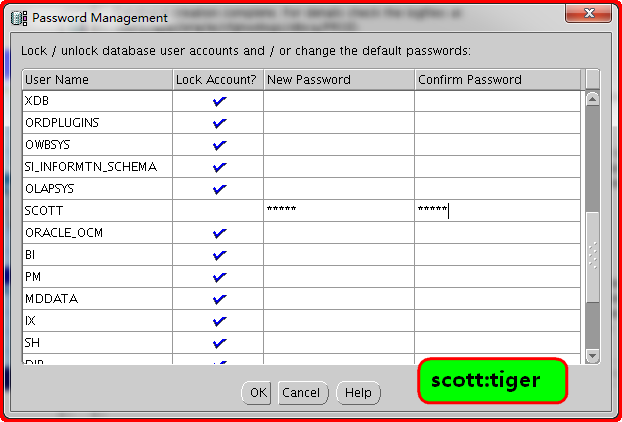Toggle Lock Account for ORDPLUGINS

[x=219, y=123]
